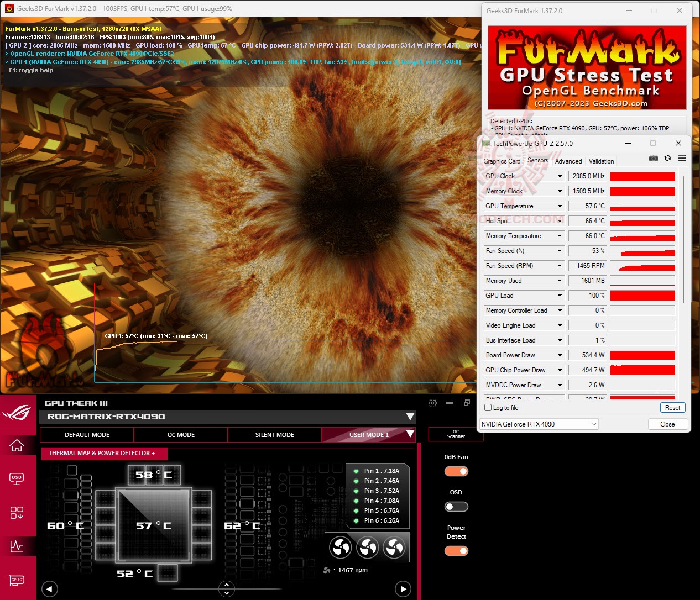Screen dimensions: 700x600
Task: Click the 57 °C GPU core temperature
Action: (x=154, y=526)
